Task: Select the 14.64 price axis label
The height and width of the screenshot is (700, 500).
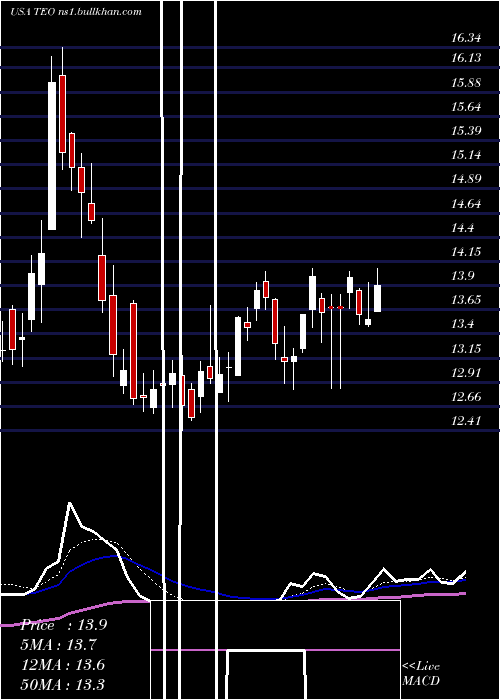Action: click(466, 204)
